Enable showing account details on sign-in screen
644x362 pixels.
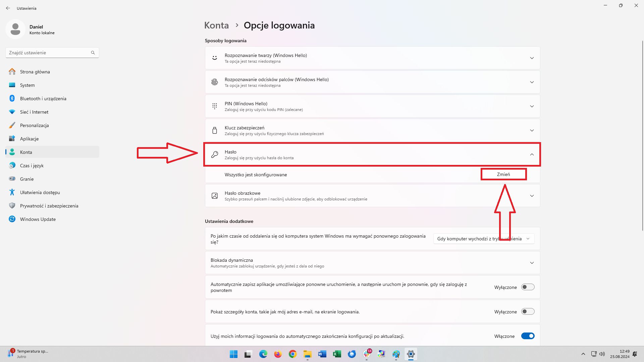click(528, 311)
